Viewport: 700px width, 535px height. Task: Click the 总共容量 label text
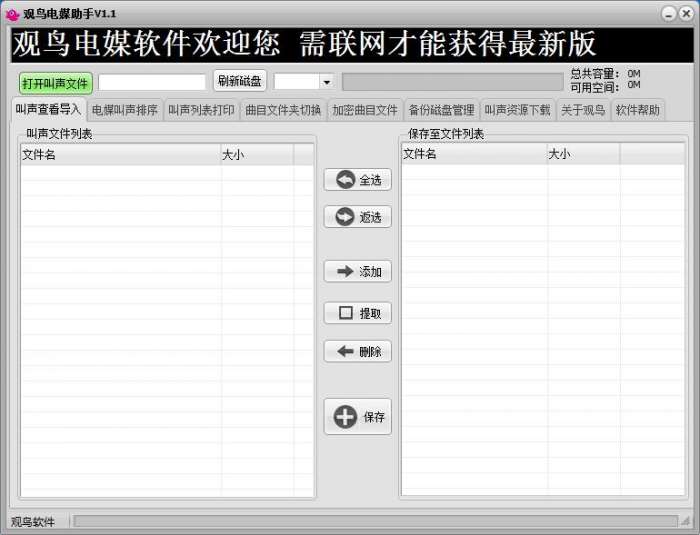[595, 74]
